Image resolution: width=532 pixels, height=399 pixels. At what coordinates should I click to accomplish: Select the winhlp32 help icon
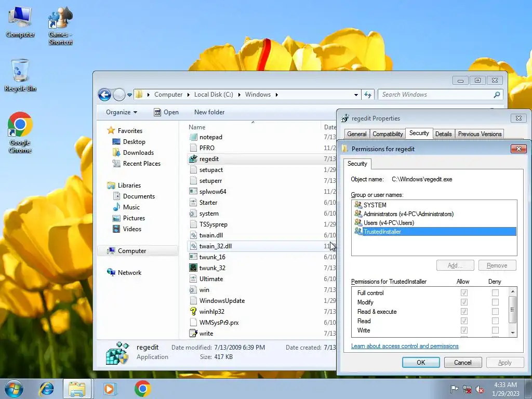[193, 312]
